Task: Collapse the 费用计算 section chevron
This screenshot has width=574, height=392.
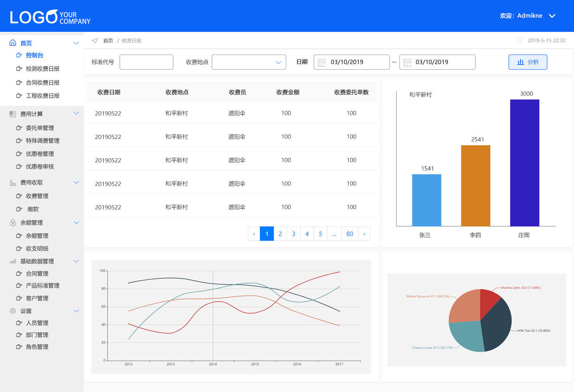Action: [76, 113]
